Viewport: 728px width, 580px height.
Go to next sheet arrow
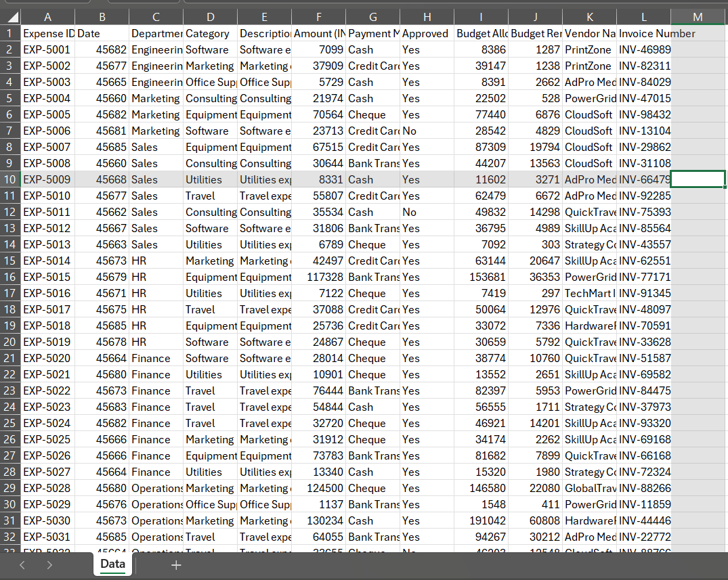click(x=49, y=565)
